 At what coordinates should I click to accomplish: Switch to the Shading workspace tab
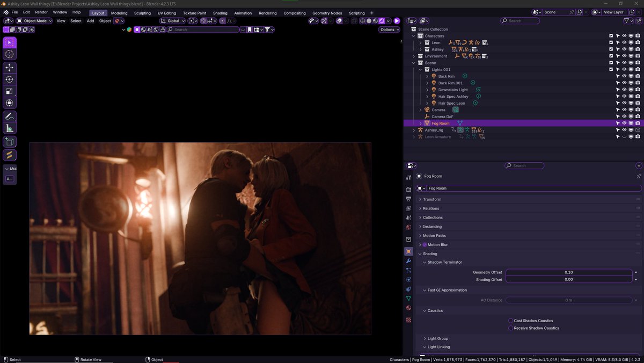point(220,13)
